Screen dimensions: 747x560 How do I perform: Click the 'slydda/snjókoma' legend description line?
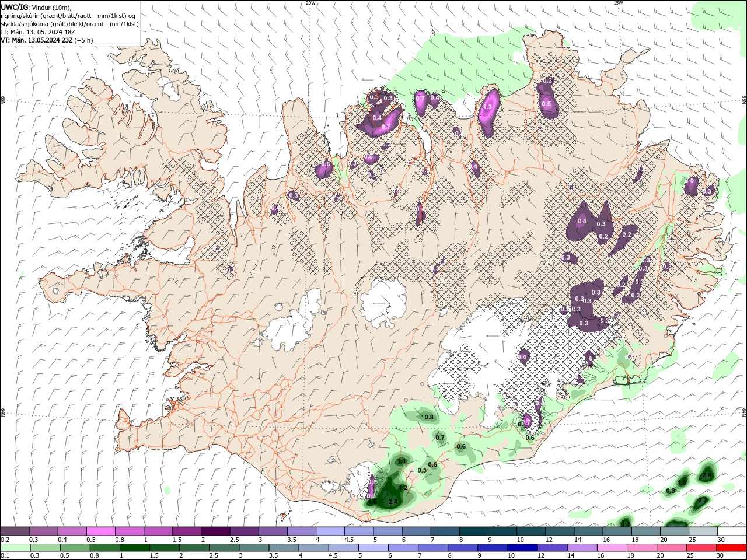click(x=69, y=24)
